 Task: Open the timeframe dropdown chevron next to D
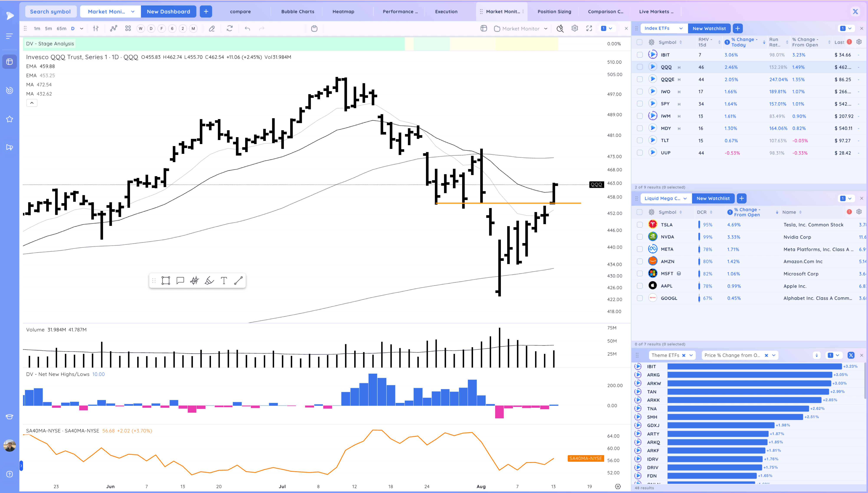click(x=82, y=28)
